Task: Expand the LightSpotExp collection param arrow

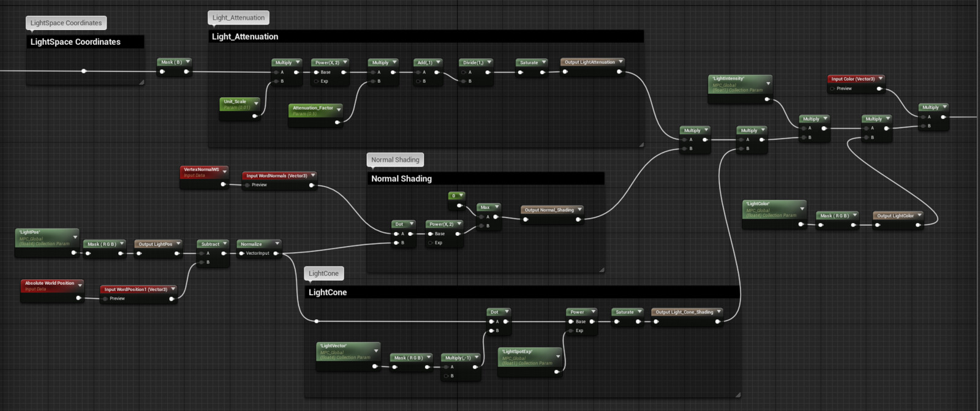Action: point(558,356)
